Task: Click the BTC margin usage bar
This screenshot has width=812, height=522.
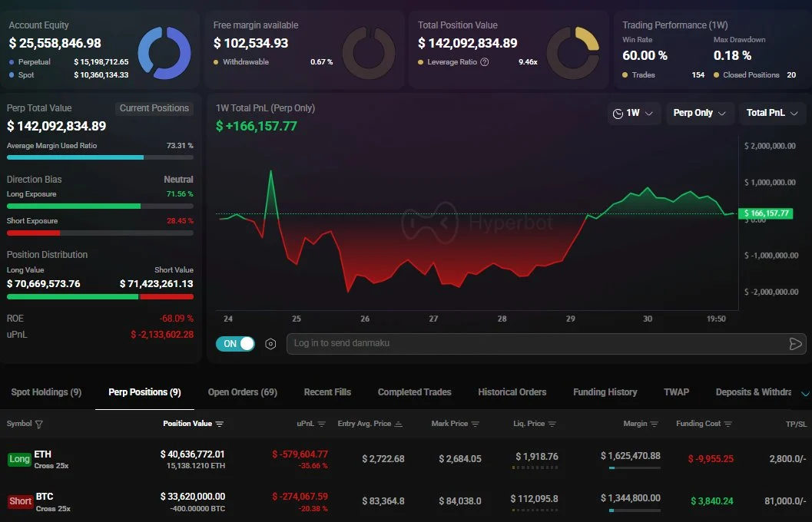Action: pos(635,510)
